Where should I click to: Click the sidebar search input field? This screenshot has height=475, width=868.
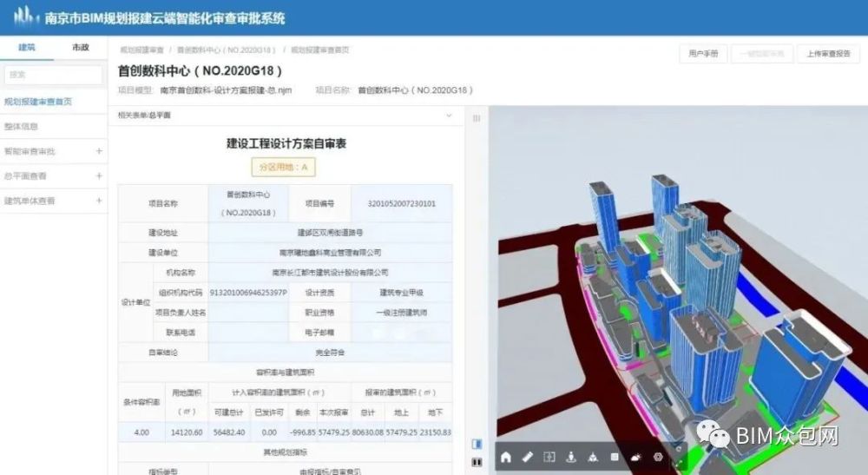(53, 75)
